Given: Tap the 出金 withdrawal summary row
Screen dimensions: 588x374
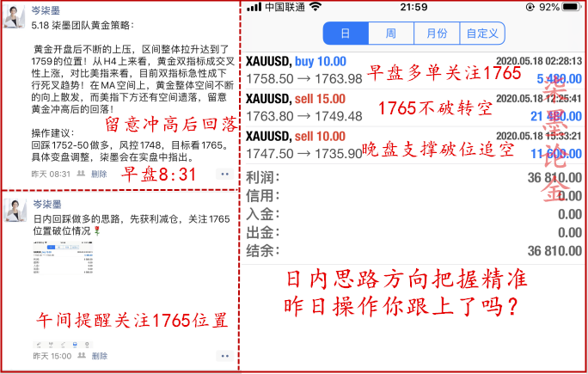Looking at the screenshot, I should tap(413, 233).
